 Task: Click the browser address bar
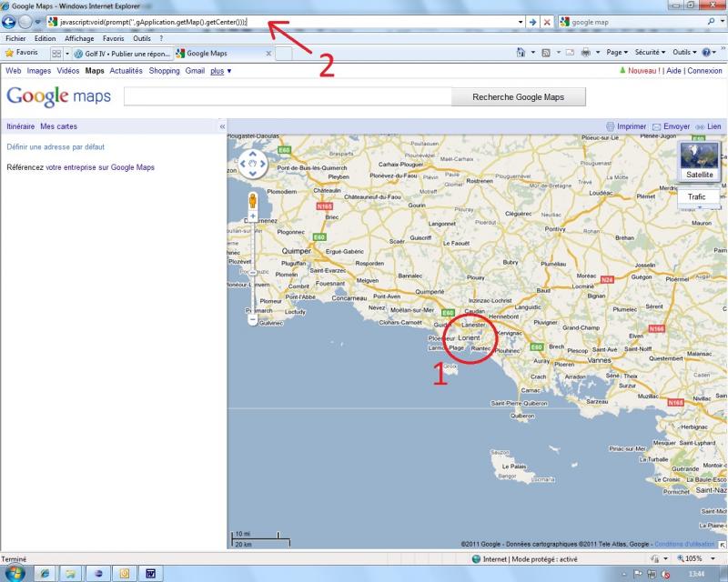[283, 22]
